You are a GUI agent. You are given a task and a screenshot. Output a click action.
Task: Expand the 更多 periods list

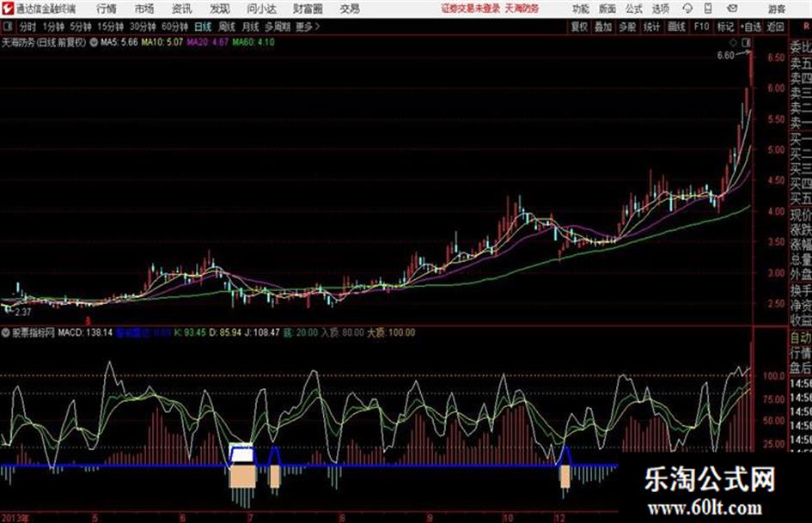tap(308, 27)
